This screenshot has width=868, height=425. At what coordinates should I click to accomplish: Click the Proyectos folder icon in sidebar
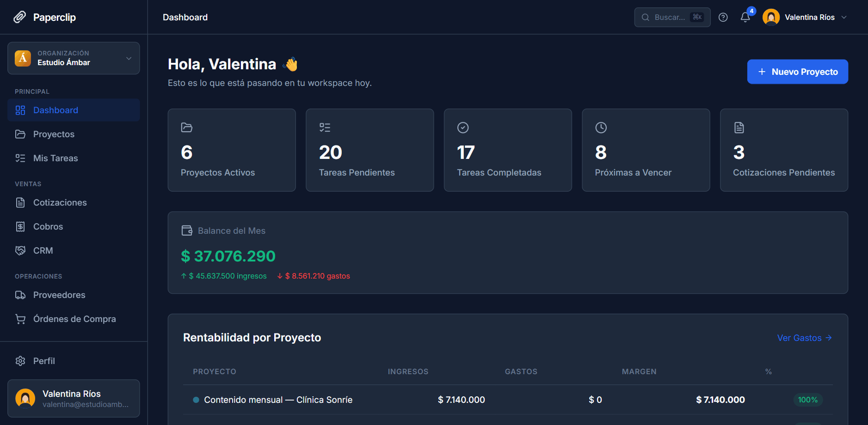point(20,134)
